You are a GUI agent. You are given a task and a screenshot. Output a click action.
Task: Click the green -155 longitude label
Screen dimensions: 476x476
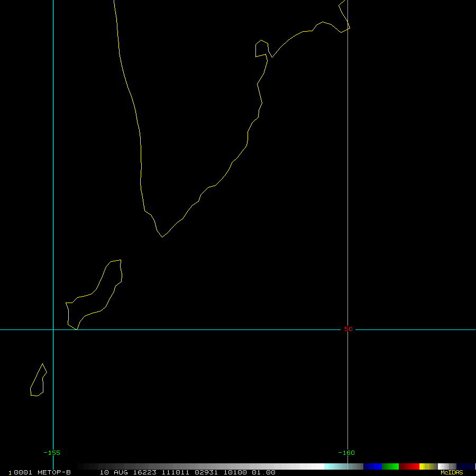tap(52, 453)
